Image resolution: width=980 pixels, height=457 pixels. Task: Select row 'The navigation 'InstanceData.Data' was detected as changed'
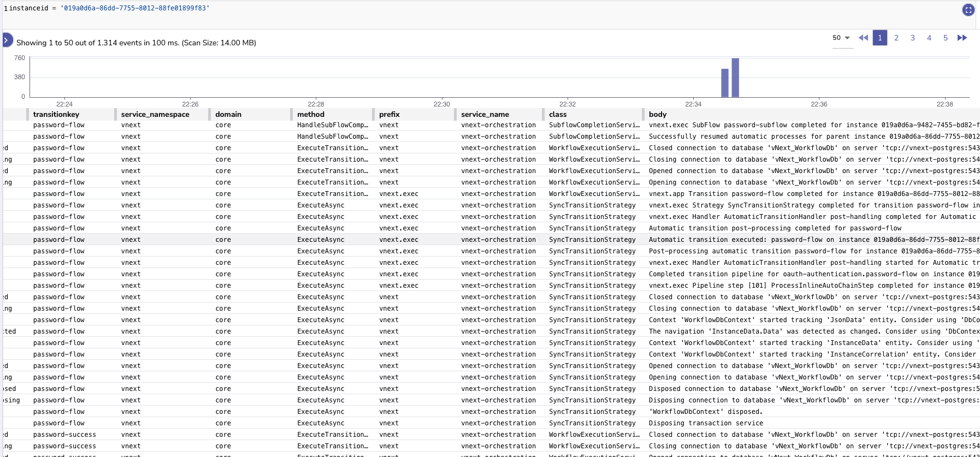492,331
